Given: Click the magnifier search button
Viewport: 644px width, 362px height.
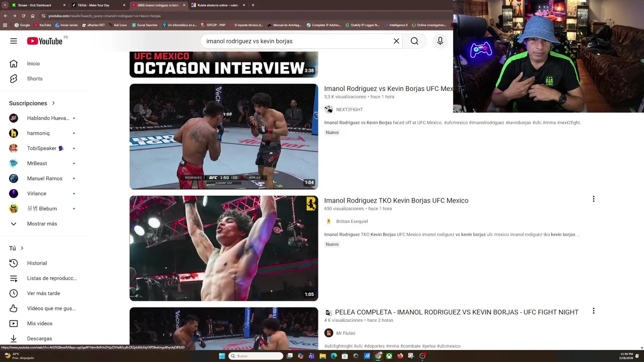Looking at the screenshot, I should coord(415,41).
